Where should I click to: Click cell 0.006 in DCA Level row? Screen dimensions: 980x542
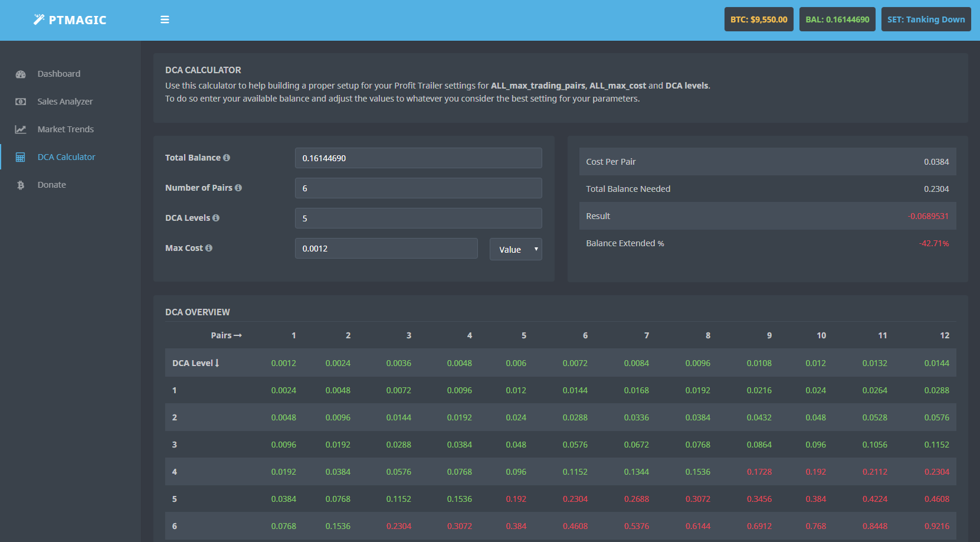coord(516,363)
